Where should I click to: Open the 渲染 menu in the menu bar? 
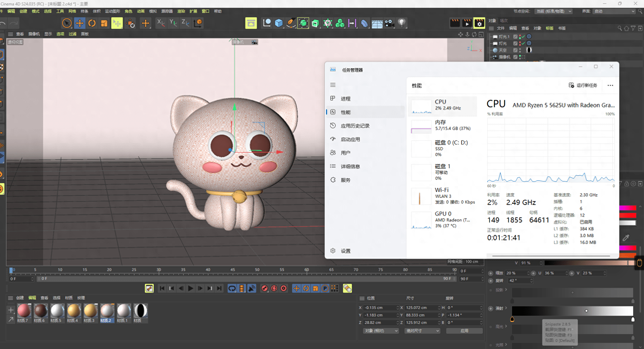(x=181, y=11)
